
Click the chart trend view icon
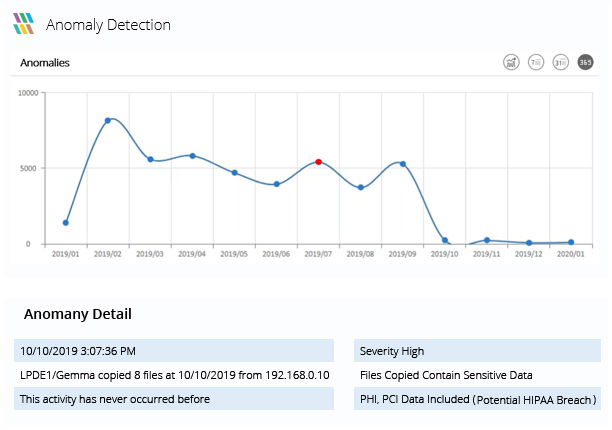[511, 62]
